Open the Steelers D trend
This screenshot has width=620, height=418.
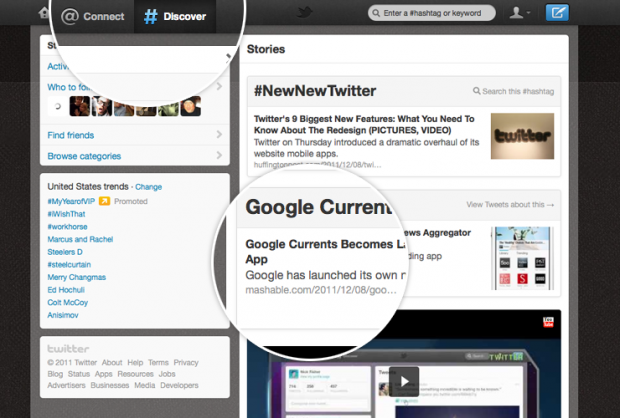pyautogui.click(x=65, y=252)
